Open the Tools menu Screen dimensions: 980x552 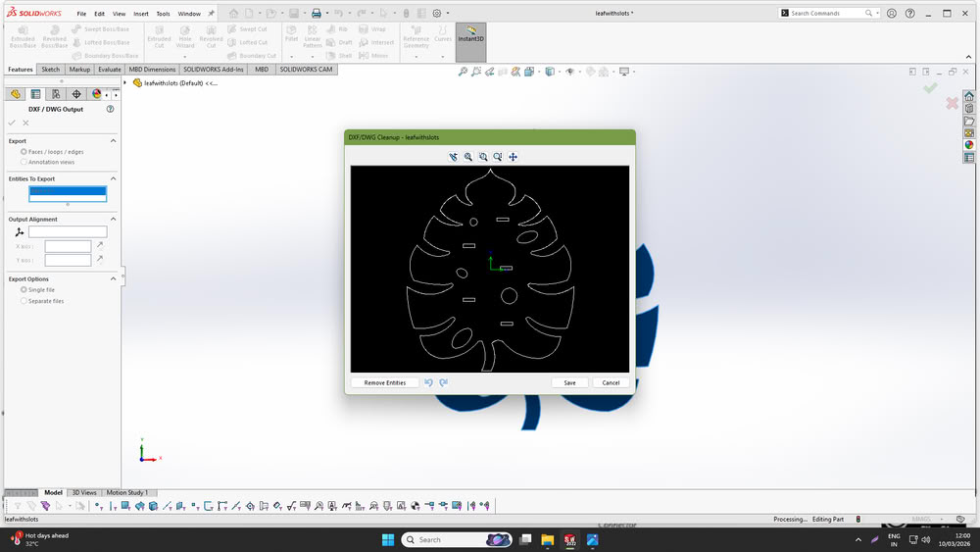[x=163, y=14]
